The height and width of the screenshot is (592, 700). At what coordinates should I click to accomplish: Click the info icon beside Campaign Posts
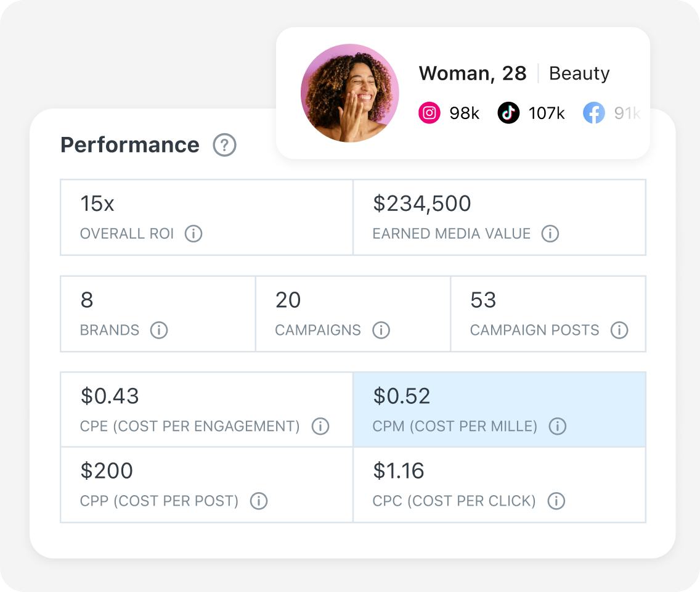[x=620, y=331]
